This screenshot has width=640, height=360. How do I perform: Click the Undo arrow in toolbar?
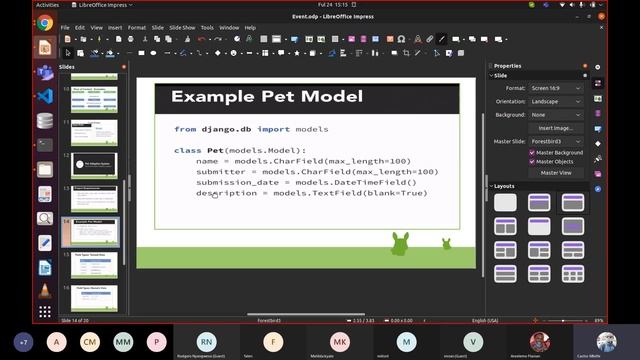tap(201, 39)
